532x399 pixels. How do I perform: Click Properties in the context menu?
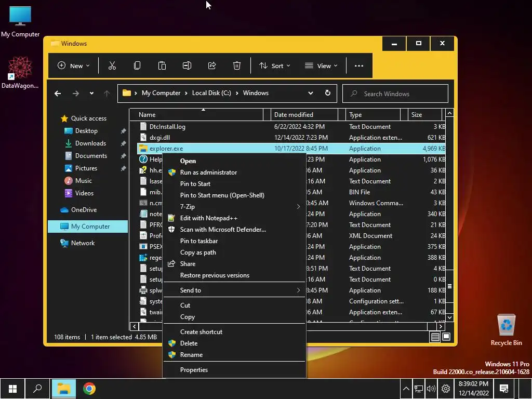tap(234, 370)
